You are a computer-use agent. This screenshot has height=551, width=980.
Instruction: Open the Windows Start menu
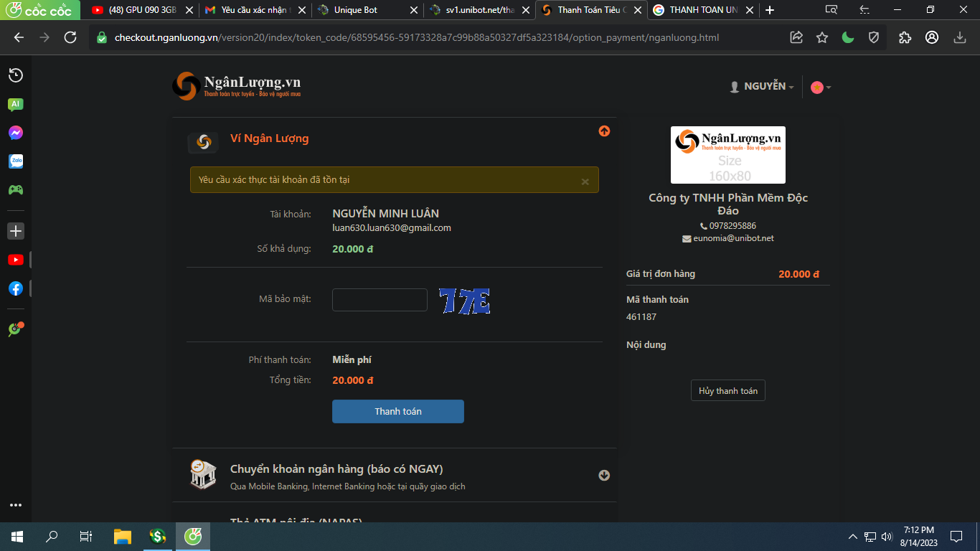[x=17, y=536]
